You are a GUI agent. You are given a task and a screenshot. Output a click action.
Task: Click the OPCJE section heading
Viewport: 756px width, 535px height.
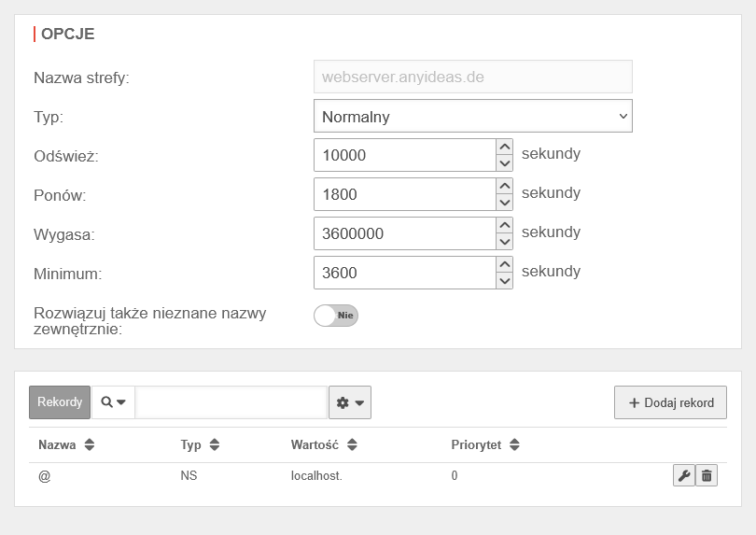click(67, 34)
